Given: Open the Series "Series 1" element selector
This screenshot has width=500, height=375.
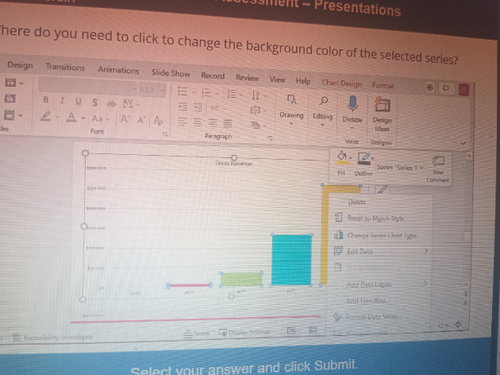Looking at the screenshot, I should (x=400, y=167).
